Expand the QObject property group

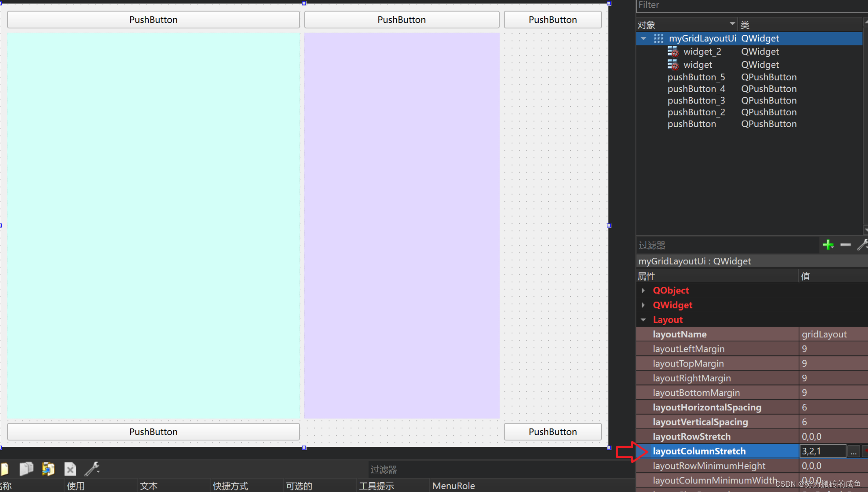643,291
